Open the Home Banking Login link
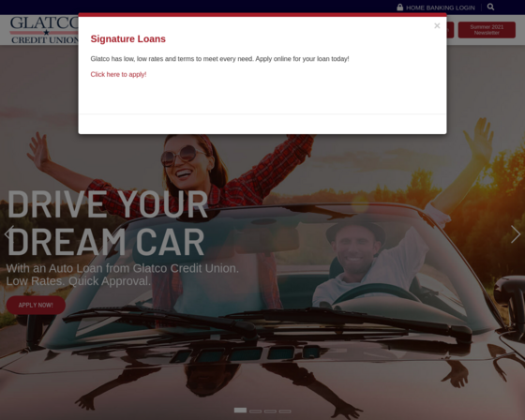 441,7
